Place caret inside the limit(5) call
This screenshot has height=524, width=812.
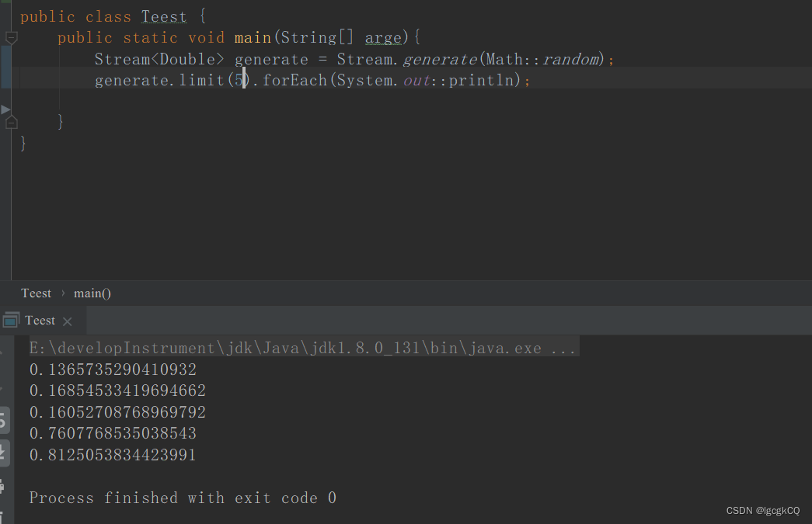[239, 79]
